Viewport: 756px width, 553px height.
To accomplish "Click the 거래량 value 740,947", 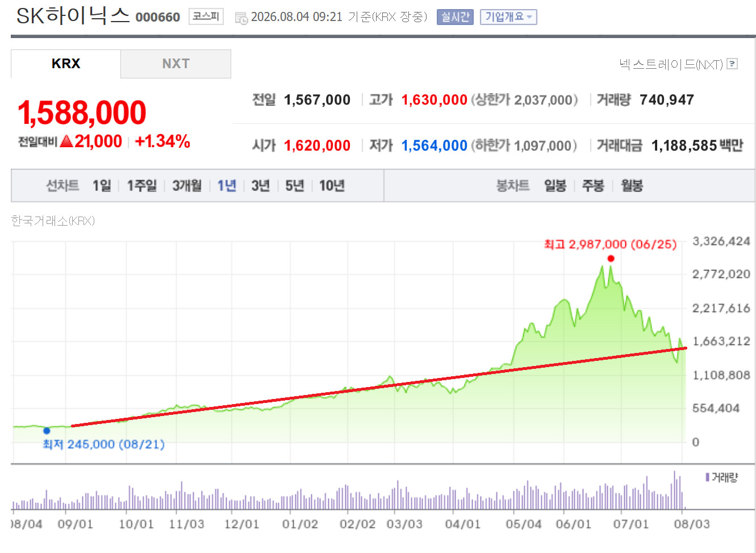I will 667,100.
